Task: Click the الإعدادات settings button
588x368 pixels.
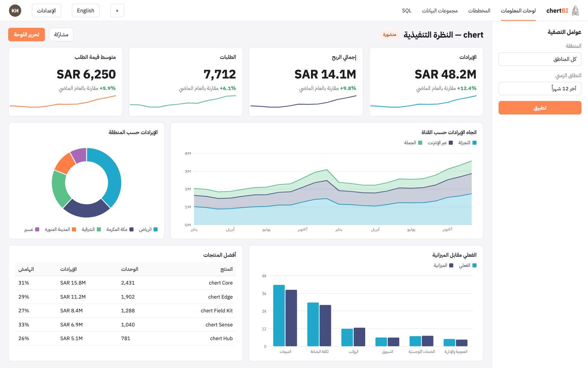Action: pyautogui.click(x=46, y=11)
